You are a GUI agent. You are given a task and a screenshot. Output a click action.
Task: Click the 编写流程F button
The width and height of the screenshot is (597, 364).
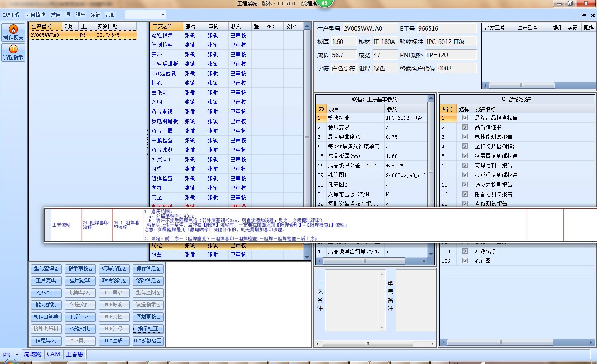pyautogui.click(x=114, y=269)
